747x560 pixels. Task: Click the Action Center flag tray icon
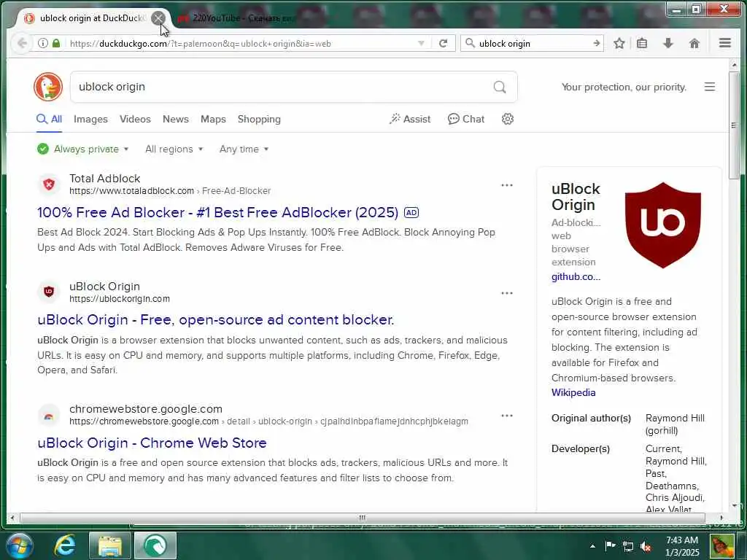pos(610,545)
